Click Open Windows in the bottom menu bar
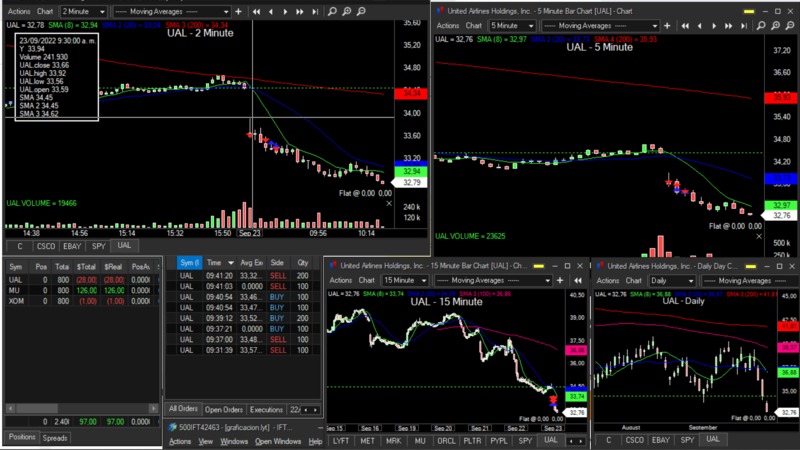Viewport: 800px width, 450px height. coord(277,441)
